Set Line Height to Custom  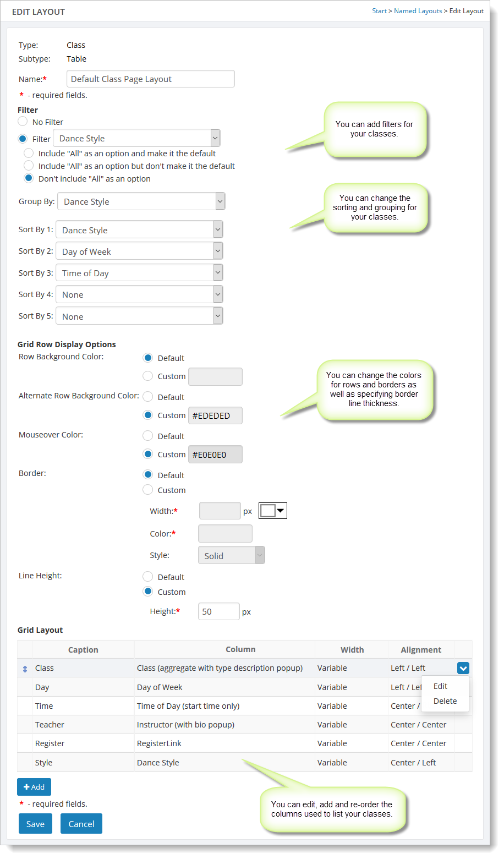coord(148,592)
